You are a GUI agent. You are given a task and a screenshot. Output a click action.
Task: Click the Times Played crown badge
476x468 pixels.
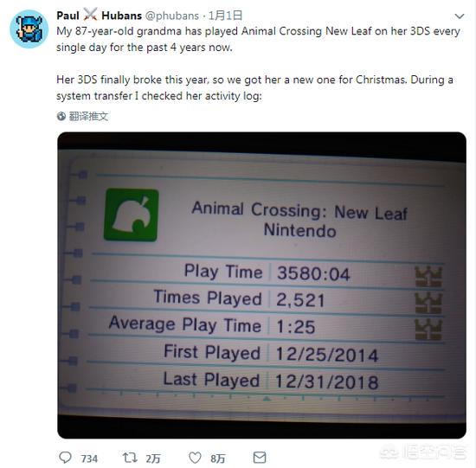click(x=428, y=303)
